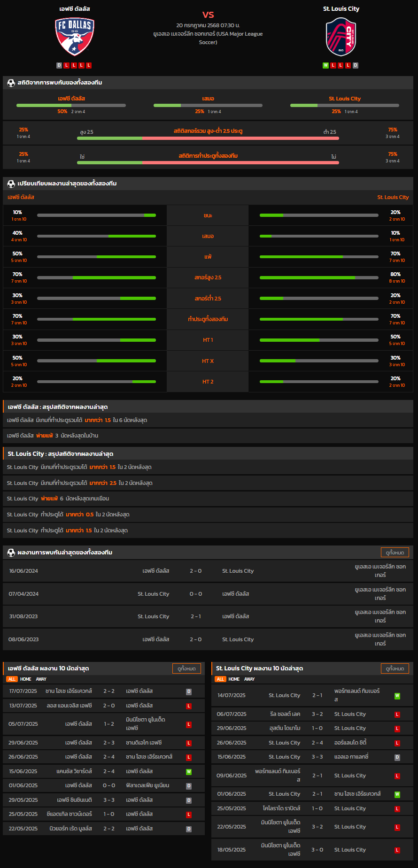
Task: Click FC Dallas summary line about 3 recent home losses
Action: click(x=208, y=436)
